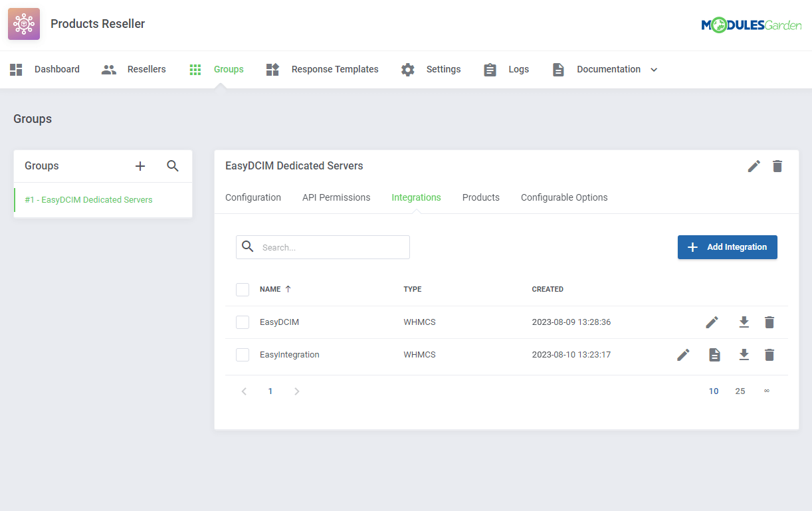
Task: Check the EasyIntegration row checkbox
Action: click(x=243, y=355)
